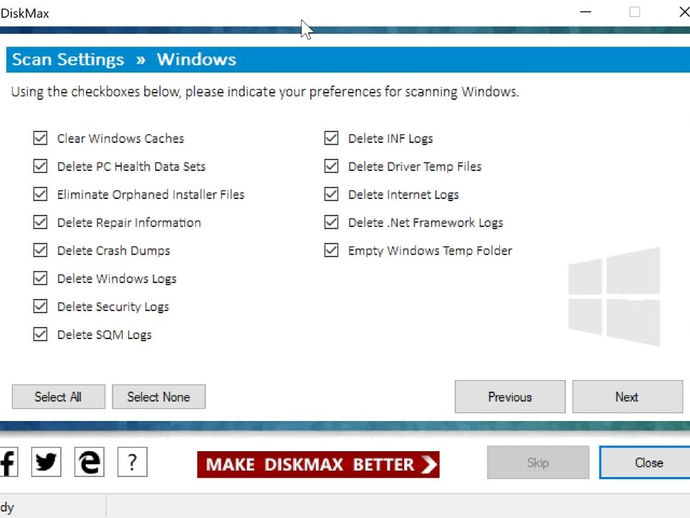Open help with the question mark icon
Viewport: 690px width, 518px height.
[x=132, y=462]
